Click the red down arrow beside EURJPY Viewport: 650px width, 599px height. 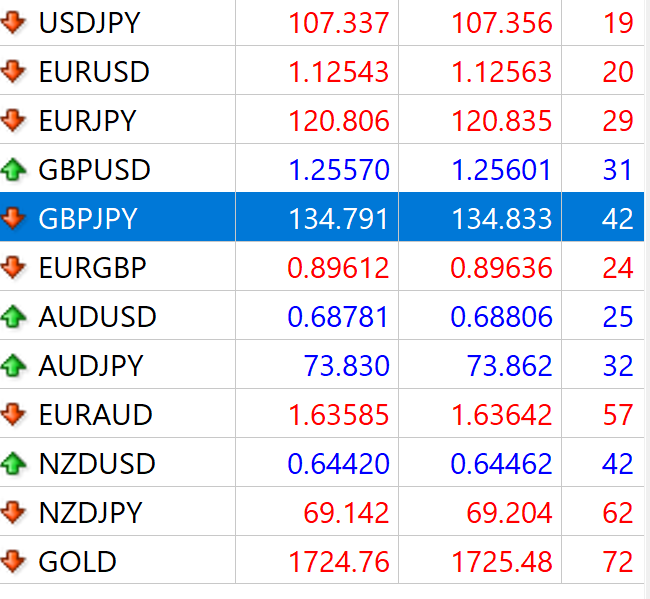[x=13, y=121]
